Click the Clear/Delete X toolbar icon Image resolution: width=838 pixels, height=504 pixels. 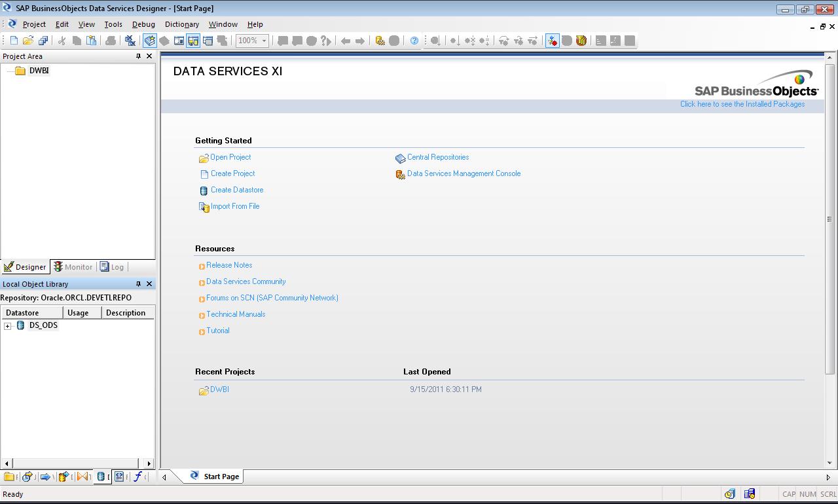pos(130,41)
